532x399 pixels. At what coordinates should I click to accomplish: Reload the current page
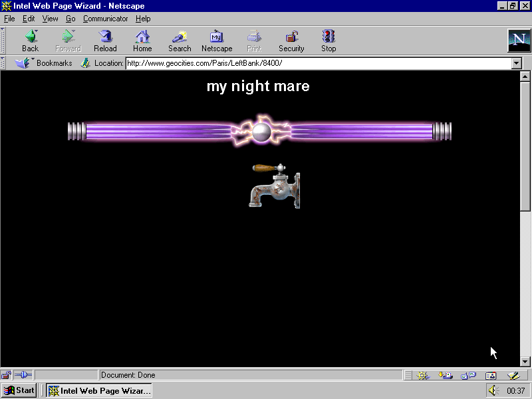pyautogui.click(x=105, y=41)
